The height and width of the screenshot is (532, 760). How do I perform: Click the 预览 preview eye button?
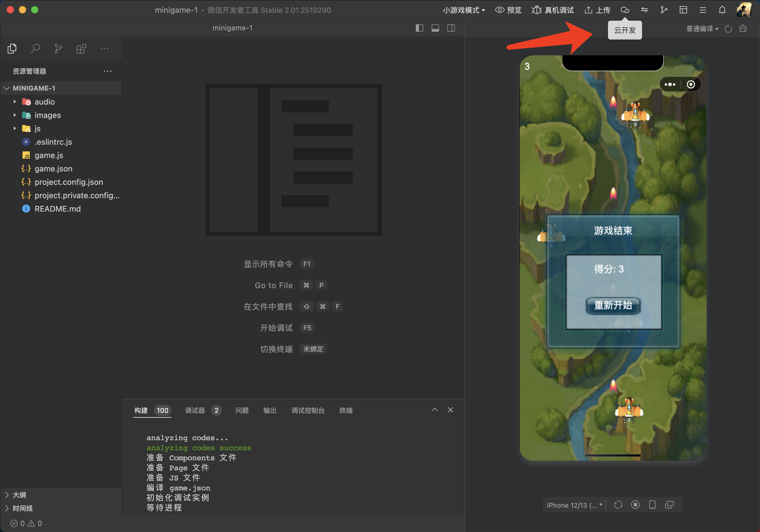pyautogui.click(x=508, y=10)
